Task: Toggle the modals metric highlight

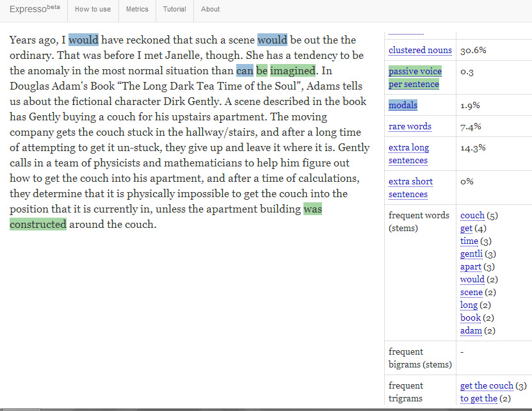Action: coord(403,105)
